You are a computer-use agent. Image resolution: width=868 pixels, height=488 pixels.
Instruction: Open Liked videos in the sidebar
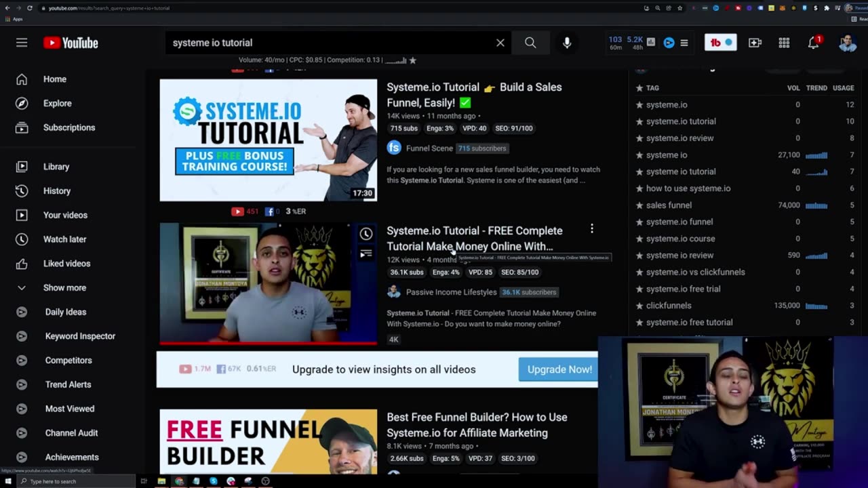pos(68,264)
